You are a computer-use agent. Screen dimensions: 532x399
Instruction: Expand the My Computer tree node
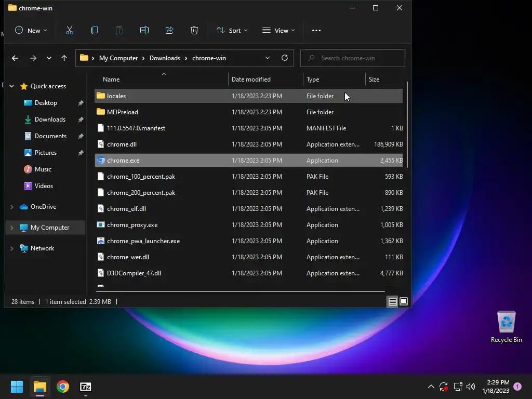tap(11, 228)
